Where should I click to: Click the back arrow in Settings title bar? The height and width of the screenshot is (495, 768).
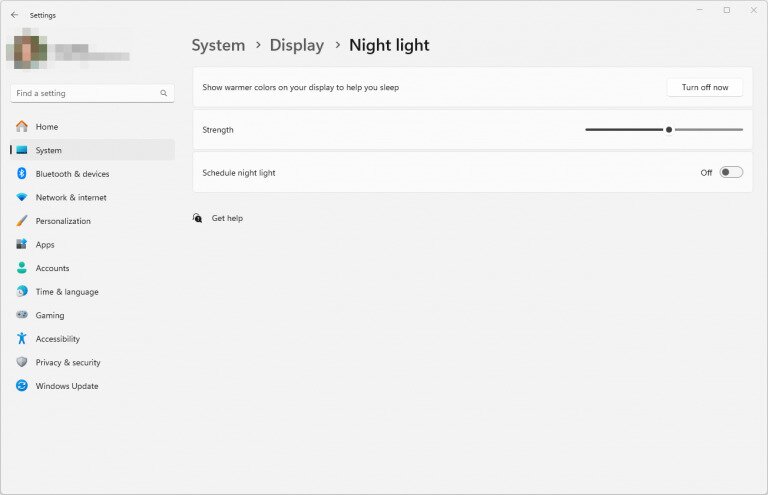pos(14,15)
